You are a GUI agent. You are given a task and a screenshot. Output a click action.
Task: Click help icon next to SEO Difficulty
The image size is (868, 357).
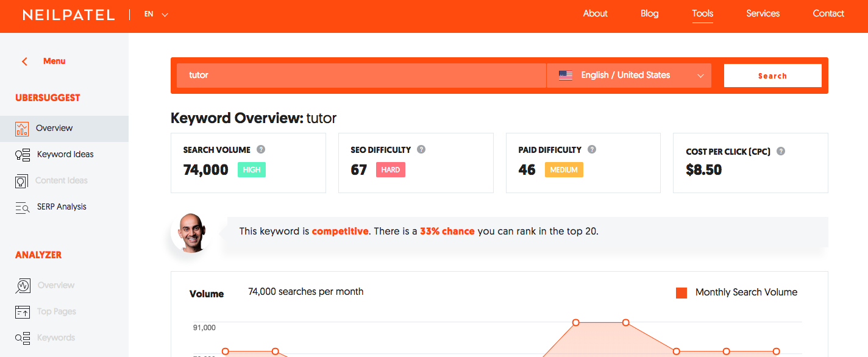(x=421, y=149)
